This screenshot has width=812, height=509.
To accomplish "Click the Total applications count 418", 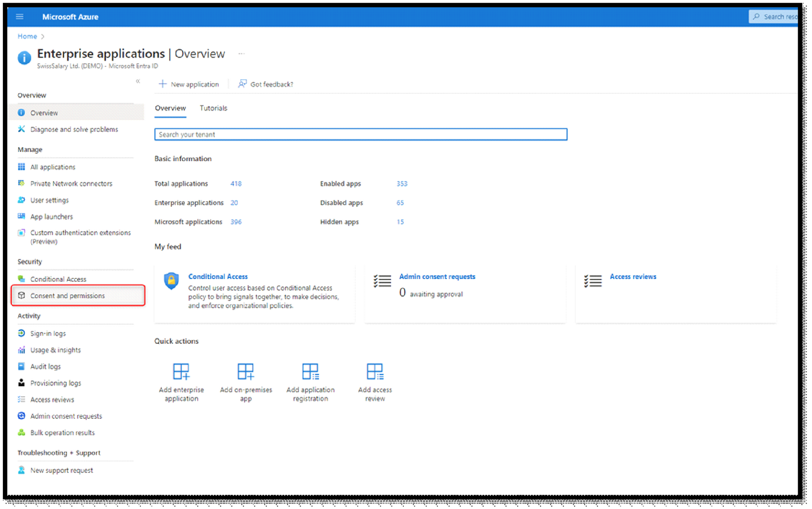I will point(236,184).
